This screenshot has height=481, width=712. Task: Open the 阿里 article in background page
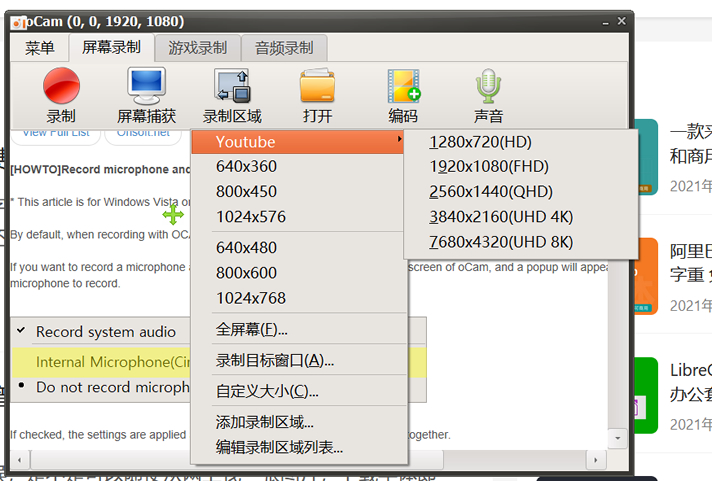click(691, 263)
